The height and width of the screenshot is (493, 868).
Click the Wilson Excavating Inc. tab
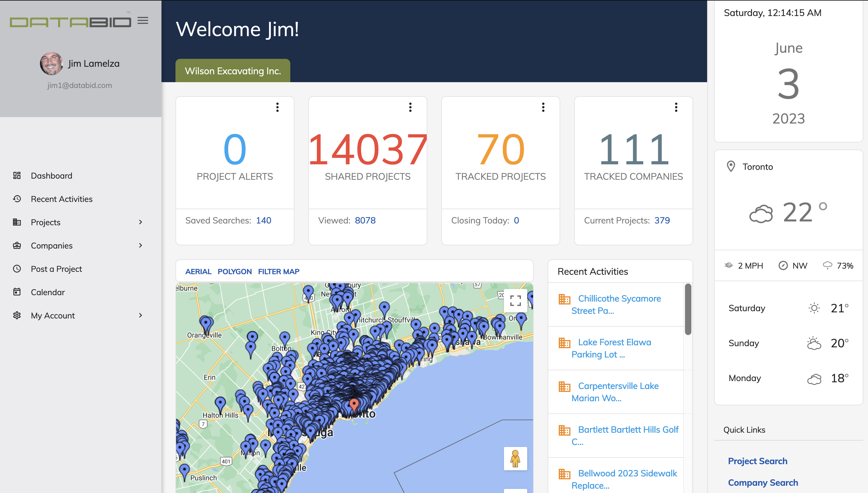(233, 71)
